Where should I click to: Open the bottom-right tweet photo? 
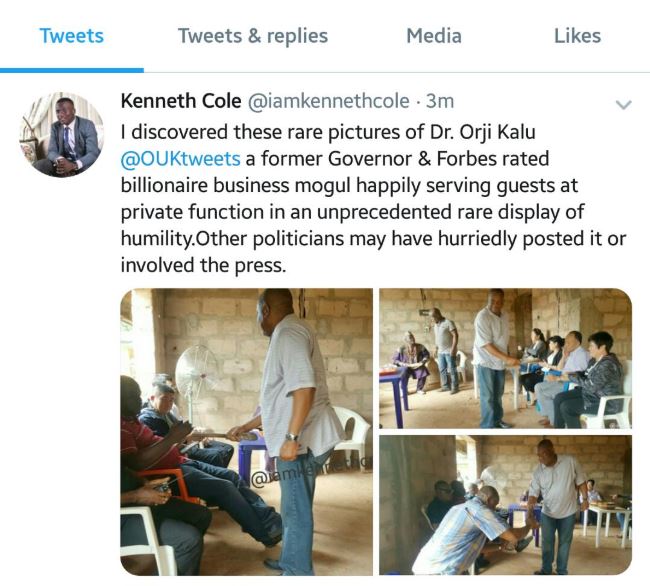[505, 505]
